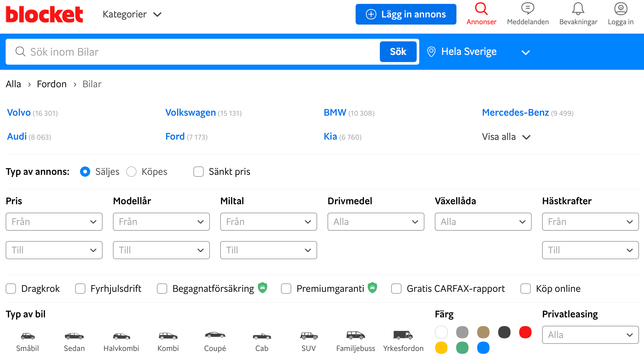Select the Familjebuss car type icon
This screenshot has width=644, height=360.
coord(355,335)
